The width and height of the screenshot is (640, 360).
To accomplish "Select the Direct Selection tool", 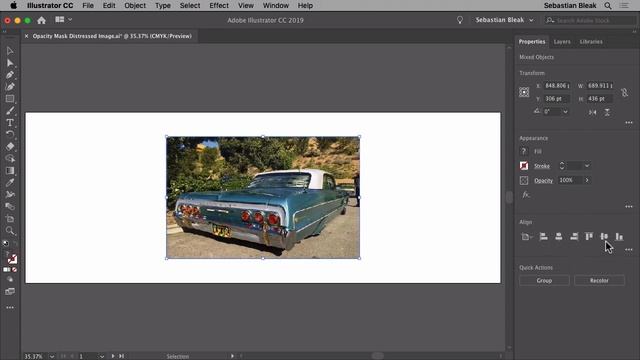I will click(x=10, y=63).
